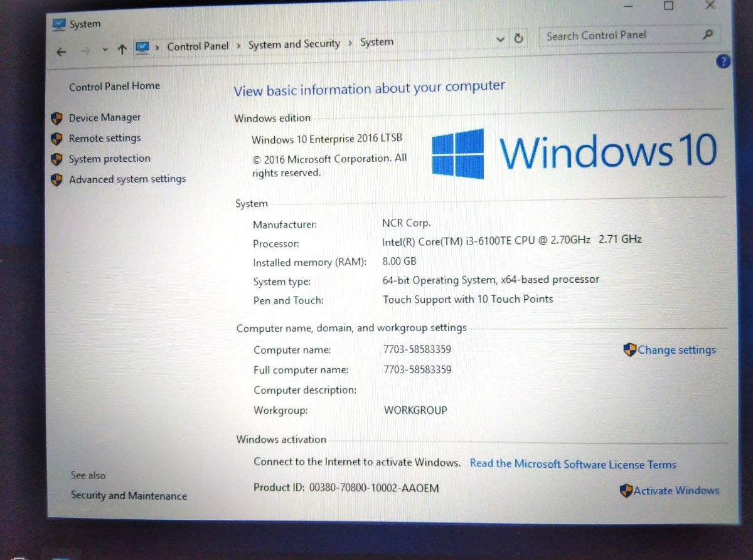Open Advanced system settings
The width and height of the screenshot is (753, 560).
[x=127, y=179]
